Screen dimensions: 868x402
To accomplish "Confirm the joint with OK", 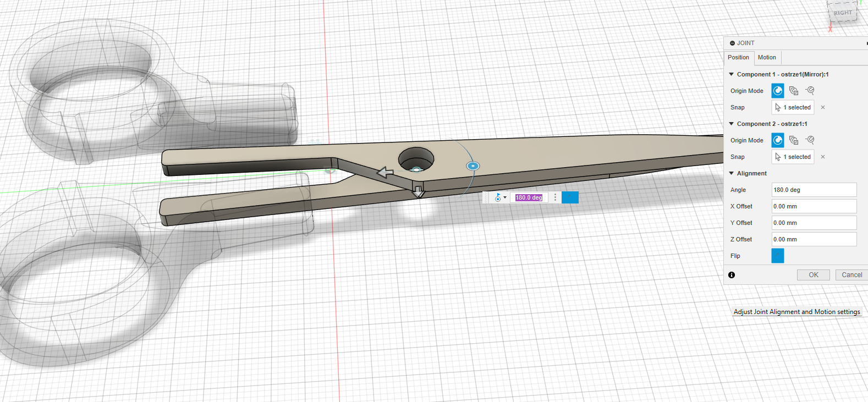I will [813, 275].
